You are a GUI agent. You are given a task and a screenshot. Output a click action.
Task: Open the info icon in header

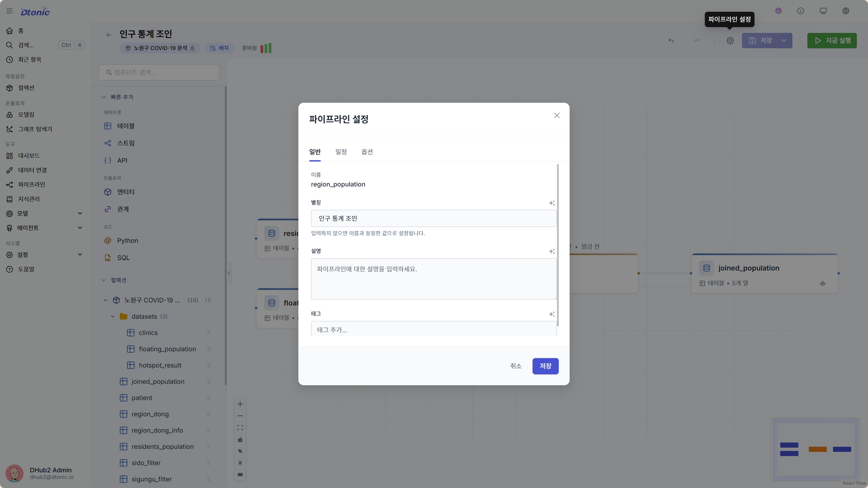(800, 11)
